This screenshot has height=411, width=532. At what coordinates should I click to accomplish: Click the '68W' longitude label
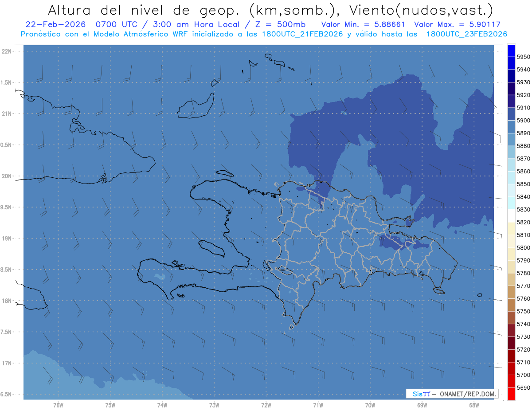[x=474, y=405]
